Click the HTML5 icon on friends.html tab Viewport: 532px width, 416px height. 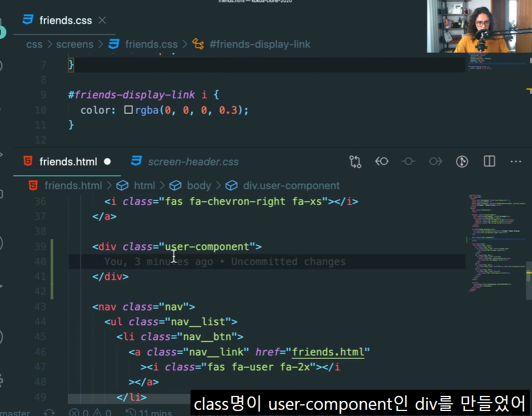pyautogui.click(x=28, y=161)
